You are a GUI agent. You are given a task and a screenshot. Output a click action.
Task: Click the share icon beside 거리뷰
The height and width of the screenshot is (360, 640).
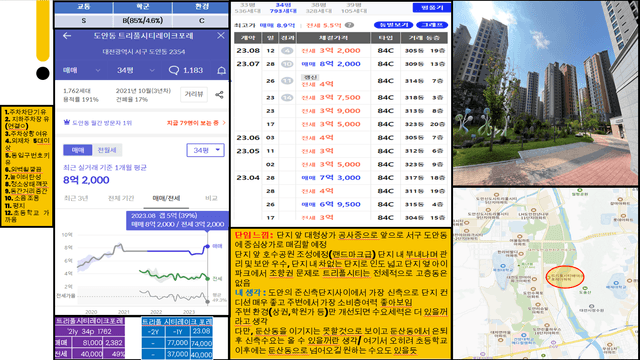pos(219,95)
